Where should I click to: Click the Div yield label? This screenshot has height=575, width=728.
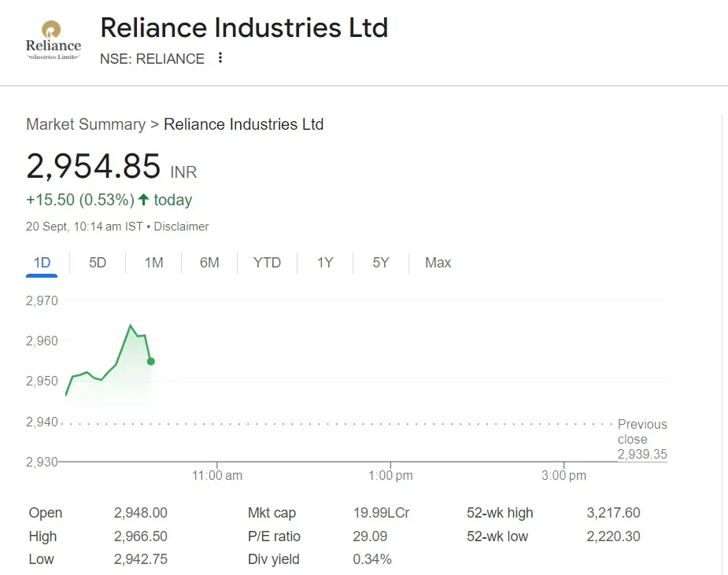tap(273, 559)
